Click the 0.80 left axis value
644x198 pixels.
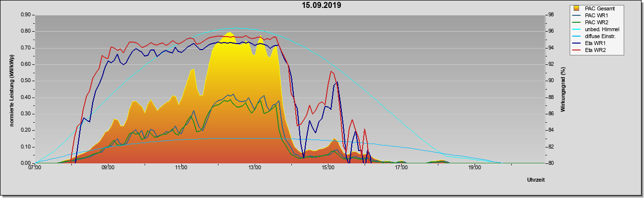pos(26,31)
